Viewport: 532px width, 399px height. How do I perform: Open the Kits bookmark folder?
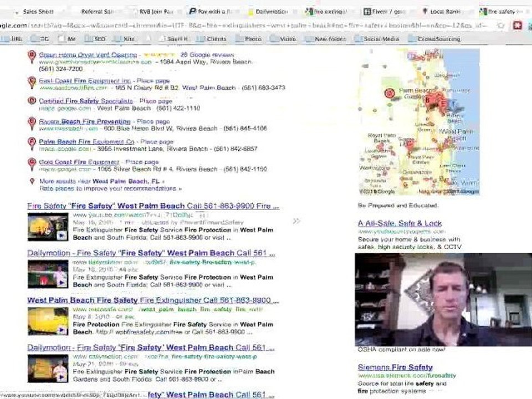(124, 39)
